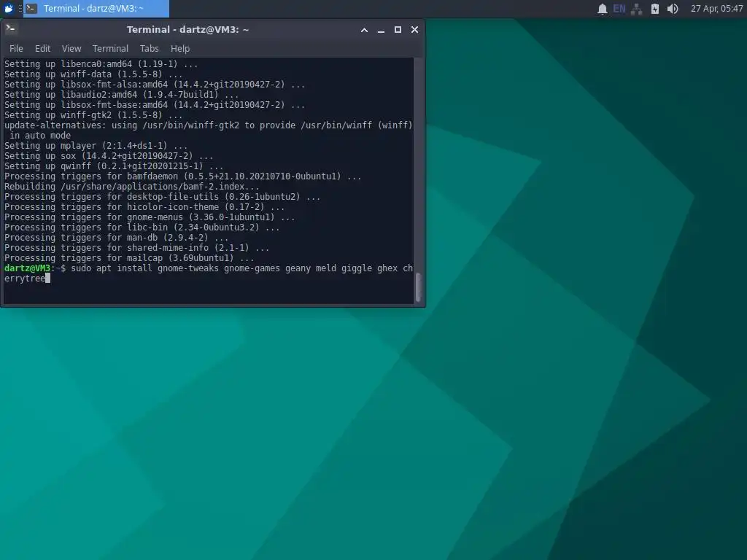Image resolution: width=747 pixels, height=560 pixels.
Task: Open the notification bell in system tray
Action: click(602, 9)
